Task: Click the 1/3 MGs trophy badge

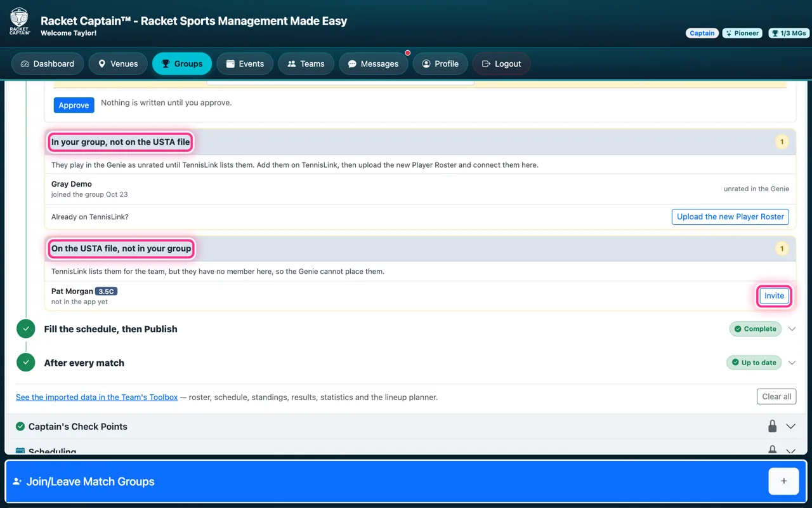Action: (x=789, y=33)
